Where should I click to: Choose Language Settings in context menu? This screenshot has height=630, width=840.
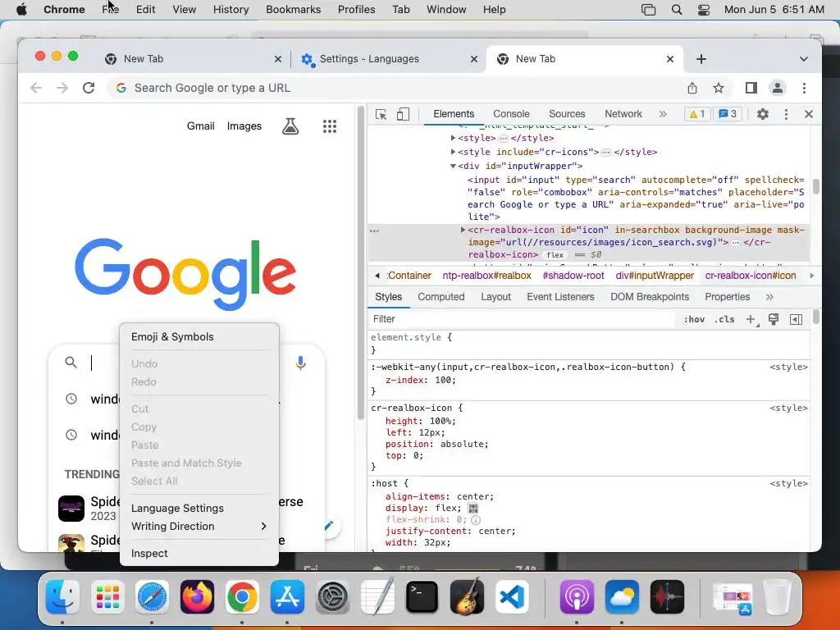[199, 508]
